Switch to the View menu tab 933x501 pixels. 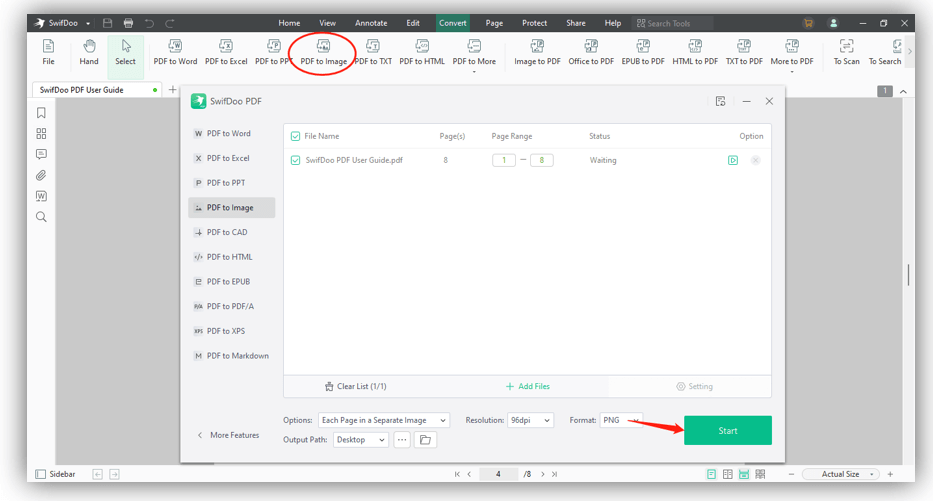[x=327, y=23]
